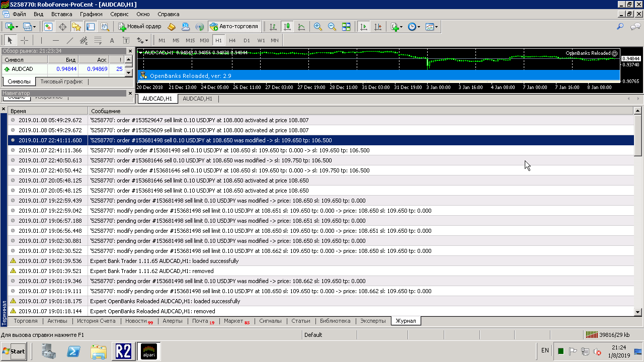Switch timeframe to MN
Viewport: 644px width, 362px height.
point(275,40)
